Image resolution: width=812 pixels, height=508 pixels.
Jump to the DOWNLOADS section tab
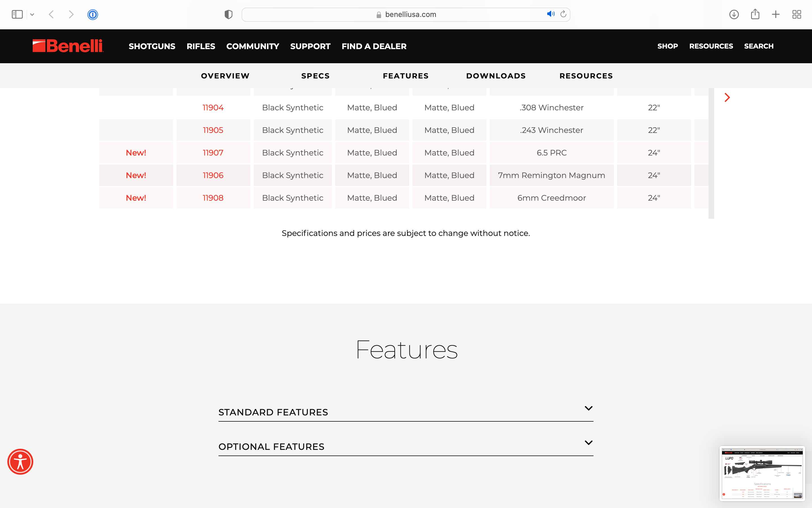click(496, 76)
